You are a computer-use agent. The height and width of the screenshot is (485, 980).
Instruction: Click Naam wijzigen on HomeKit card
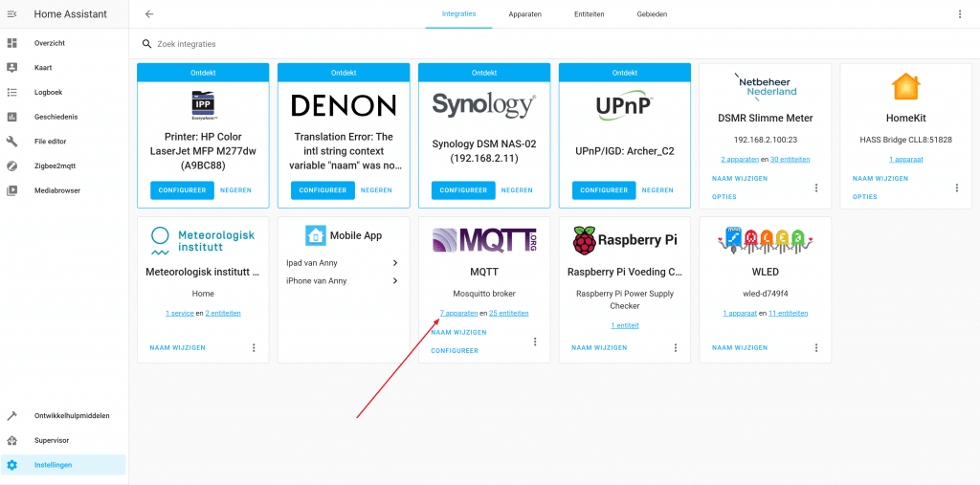point(880,179)
